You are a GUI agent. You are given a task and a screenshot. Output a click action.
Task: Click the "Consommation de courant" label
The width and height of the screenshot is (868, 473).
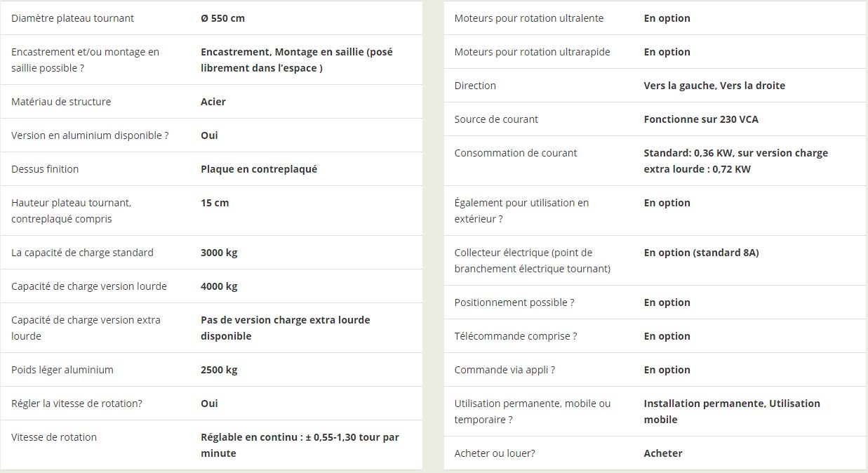tap(516, 153)
